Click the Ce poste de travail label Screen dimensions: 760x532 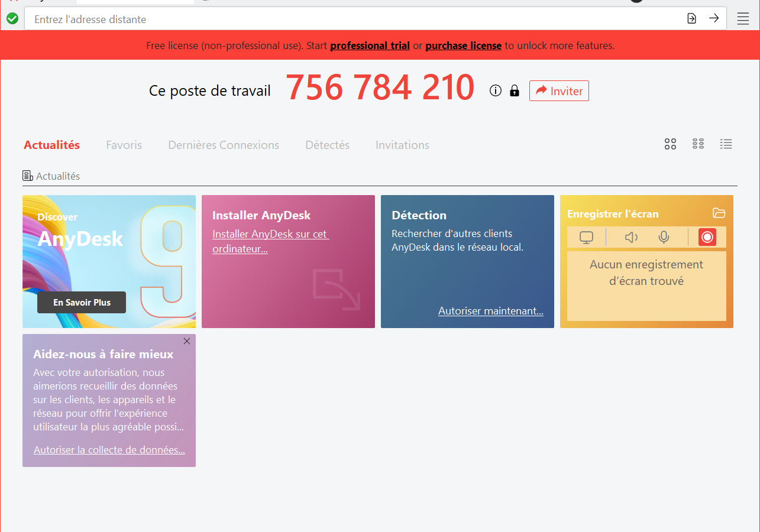pos(210,91)
